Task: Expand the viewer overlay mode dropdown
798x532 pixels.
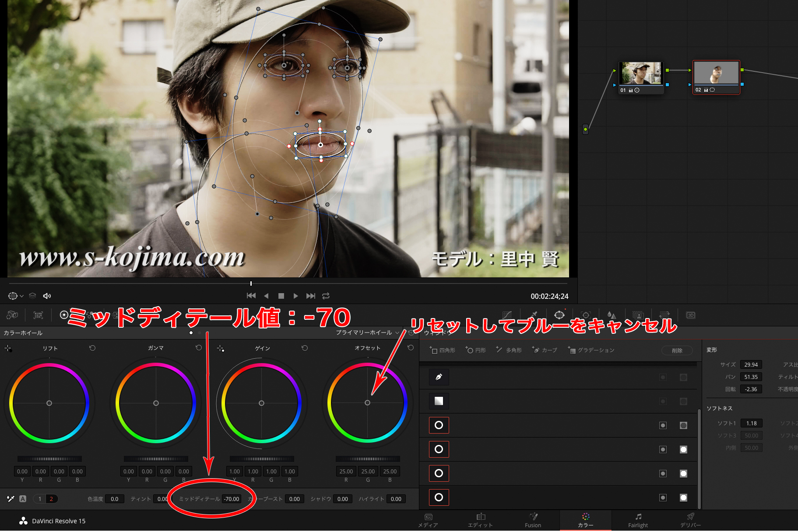Action: [21, 296]
